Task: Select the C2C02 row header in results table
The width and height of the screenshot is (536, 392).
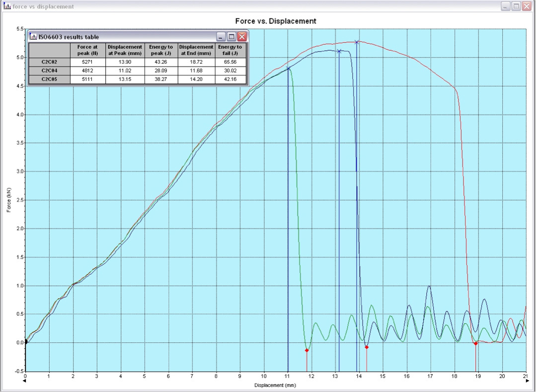Action: tap(50, 62)
